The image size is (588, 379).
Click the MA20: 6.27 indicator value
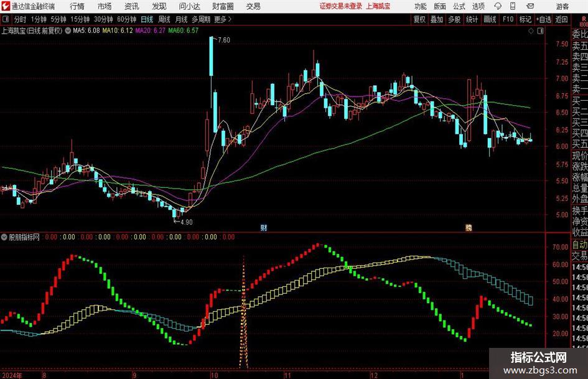point(151,30)
